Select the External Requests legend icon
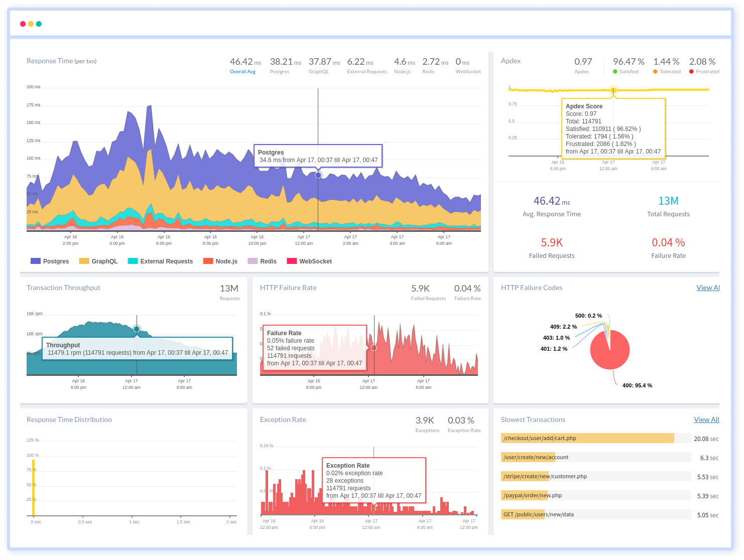The height and width of the screenshot is (560, 744). click(132, 261)
